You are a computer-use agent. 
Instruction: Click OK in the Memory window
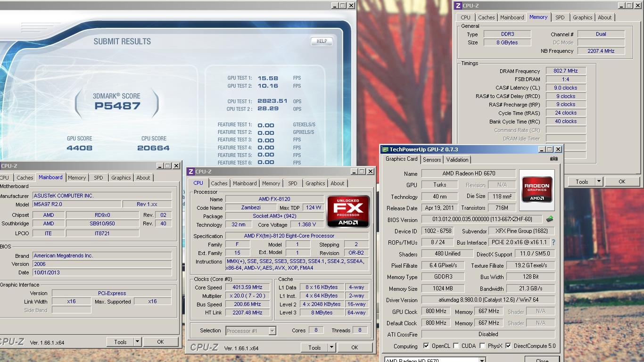click(x=622, y=181)
